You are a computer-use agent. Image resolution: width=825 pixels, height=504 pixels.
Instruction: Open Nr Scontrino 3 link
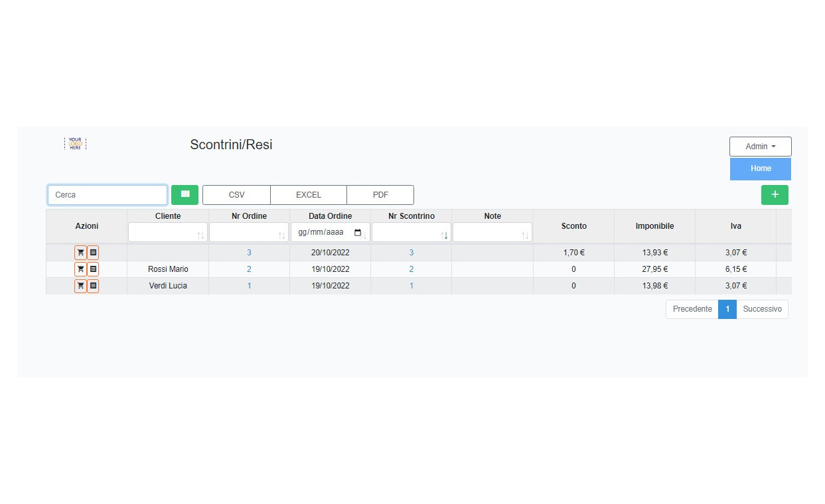[x=412, y=253]
